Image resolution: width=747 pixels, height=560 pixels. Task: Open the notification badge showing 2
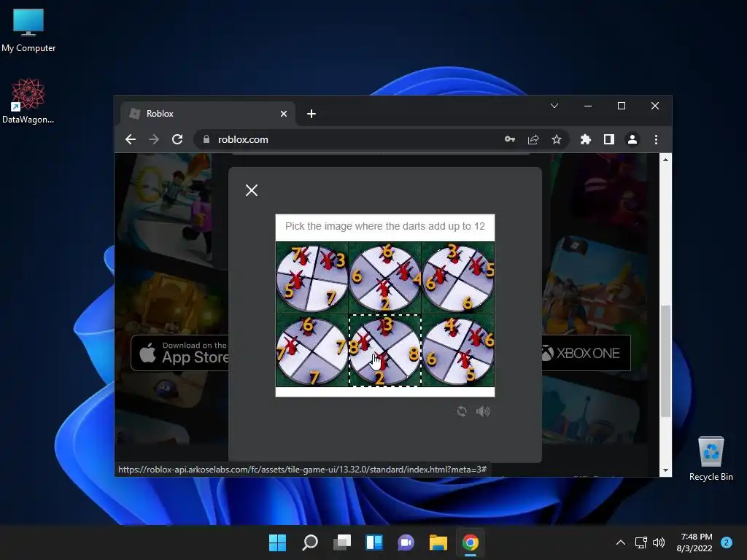[x=727, y=542]
